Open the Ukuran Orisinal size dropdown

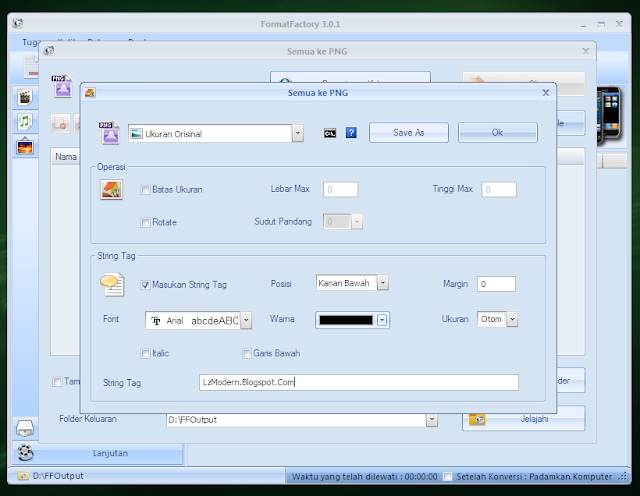[x=298, y=133]
